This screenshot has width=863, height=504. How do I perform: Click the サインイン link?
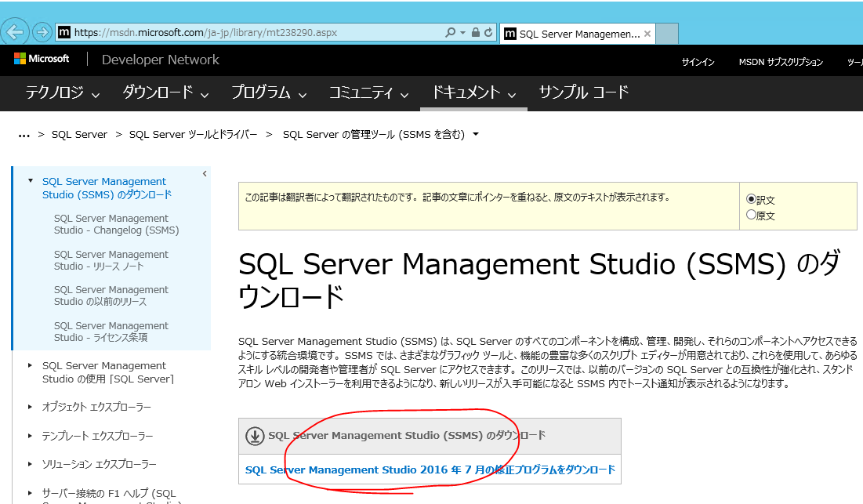(698, 62)
